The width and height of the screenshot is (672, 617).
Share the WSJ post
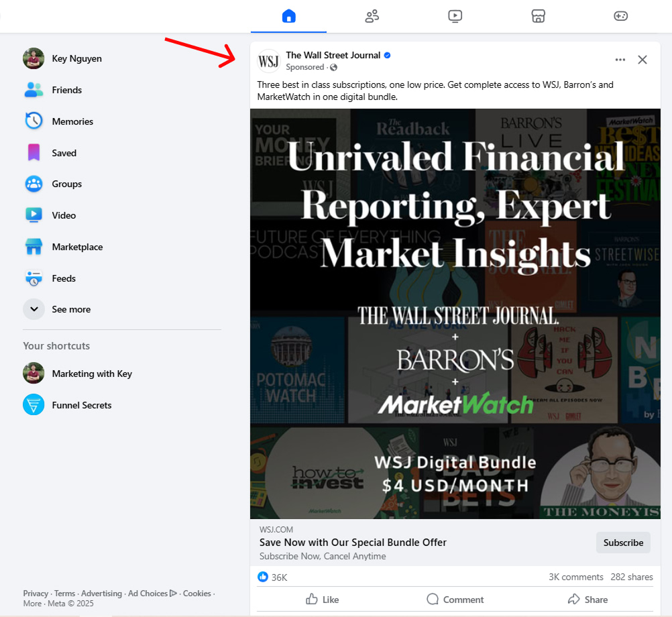pyautogui.click(x=587, y=600)
